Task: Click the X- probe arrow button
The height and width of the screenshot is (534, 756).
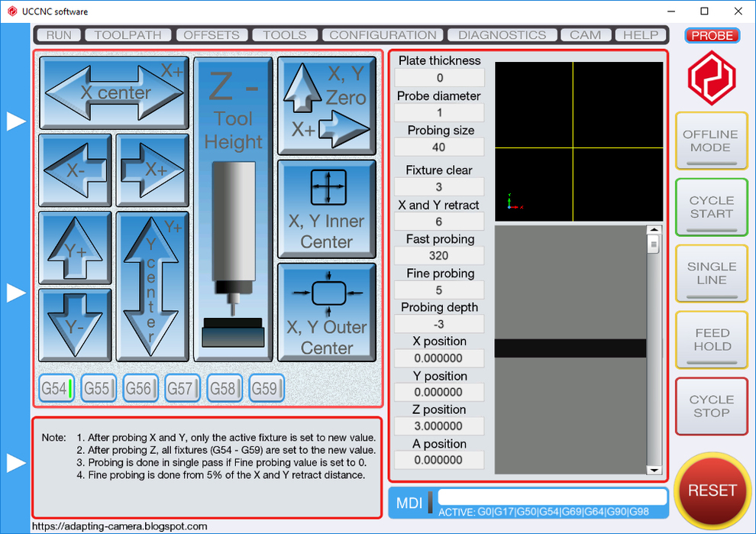Action: pos(75,170)
